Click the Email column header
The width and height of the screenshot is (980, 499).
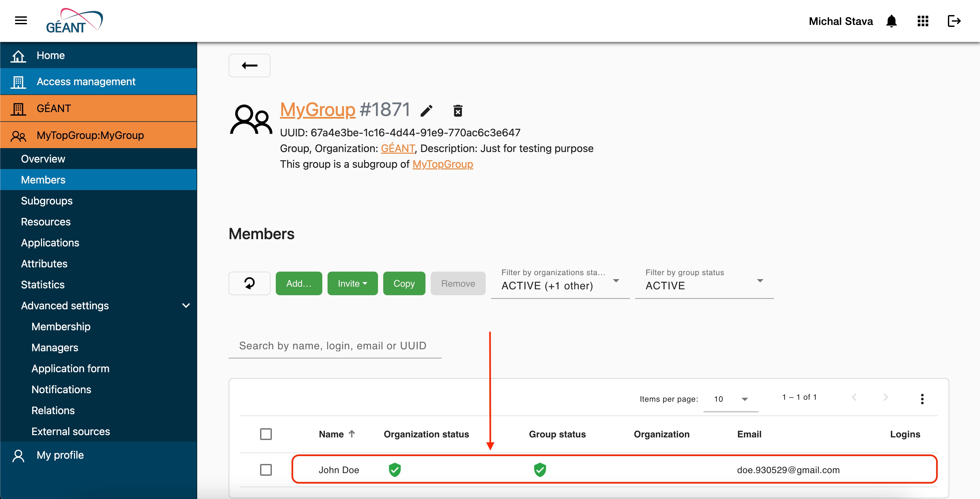click(749, 434)
